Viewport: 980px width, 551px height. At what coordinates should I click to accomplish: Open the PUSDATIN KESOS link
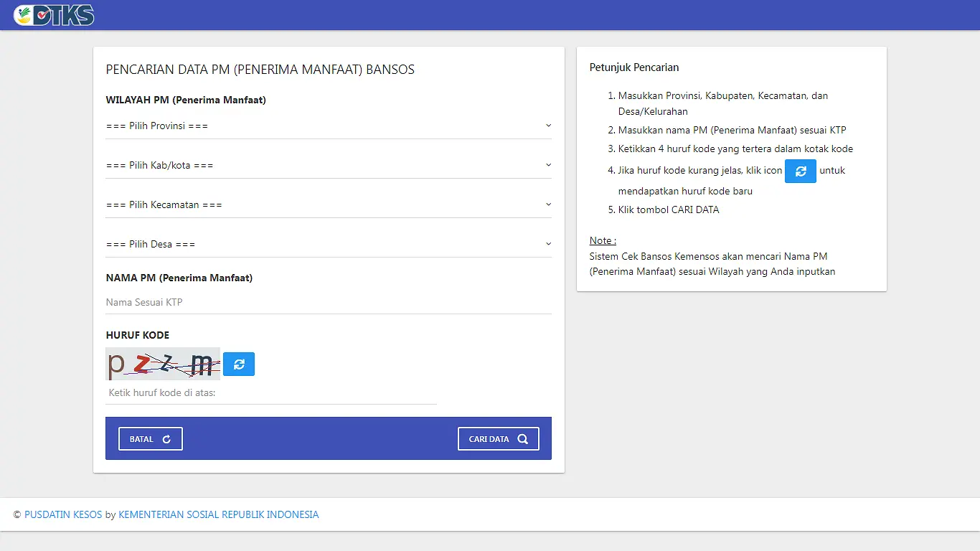(63, 514)
